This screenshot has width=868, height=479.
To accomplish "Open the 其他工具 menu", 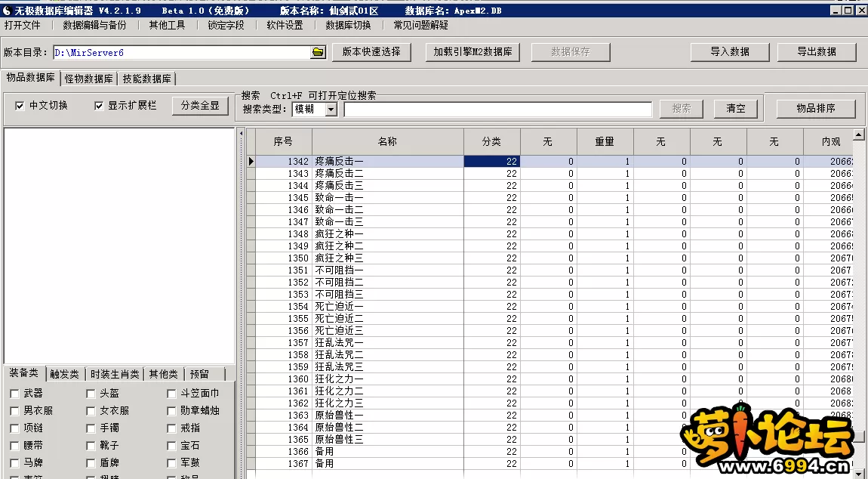I will pyautogui.click(x=167, y=25).
